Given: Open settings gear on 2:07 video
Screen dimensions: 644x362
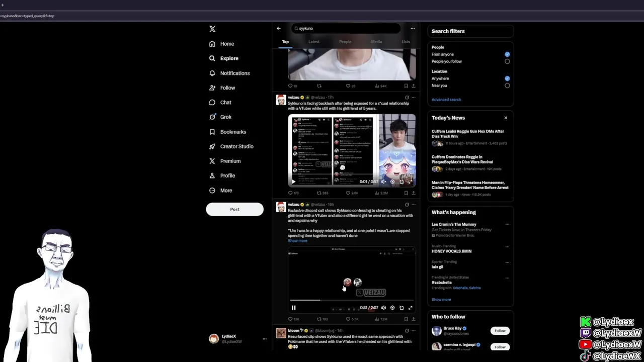Looking at the screenshot, I should coord(392,308).
